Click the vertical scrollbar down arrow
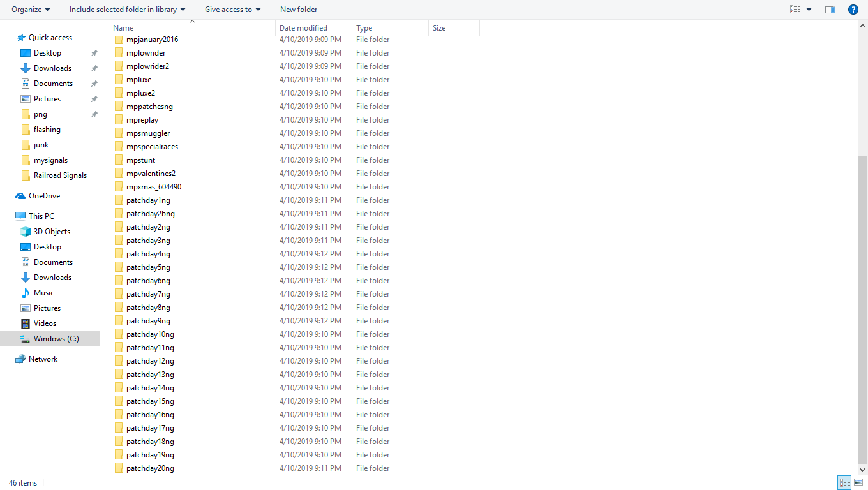This screenshot has height=490, width=868. [x=862, y=470]
